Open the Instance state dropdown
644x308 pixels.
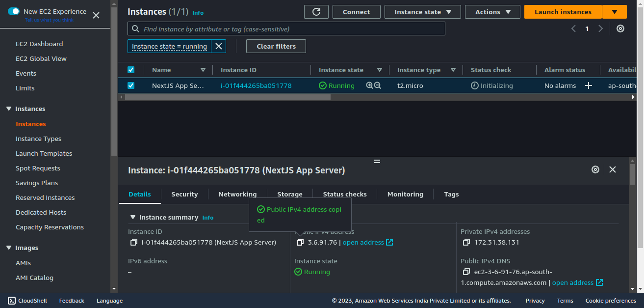[x=423, y=12]
